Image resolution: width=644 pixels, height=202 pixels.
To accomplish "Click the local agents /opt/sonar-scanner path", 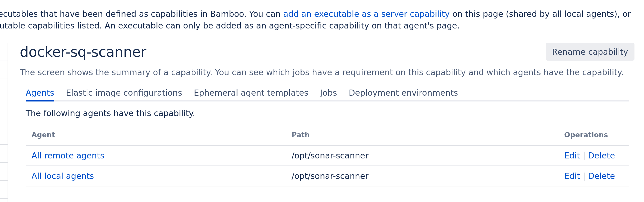I will 330,176.
